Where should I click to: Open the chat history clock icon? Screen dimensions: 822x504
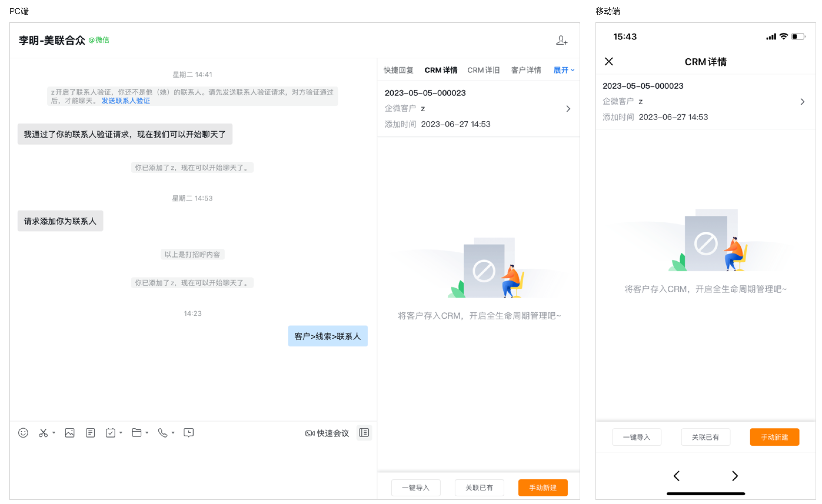(x=189, y=433)
